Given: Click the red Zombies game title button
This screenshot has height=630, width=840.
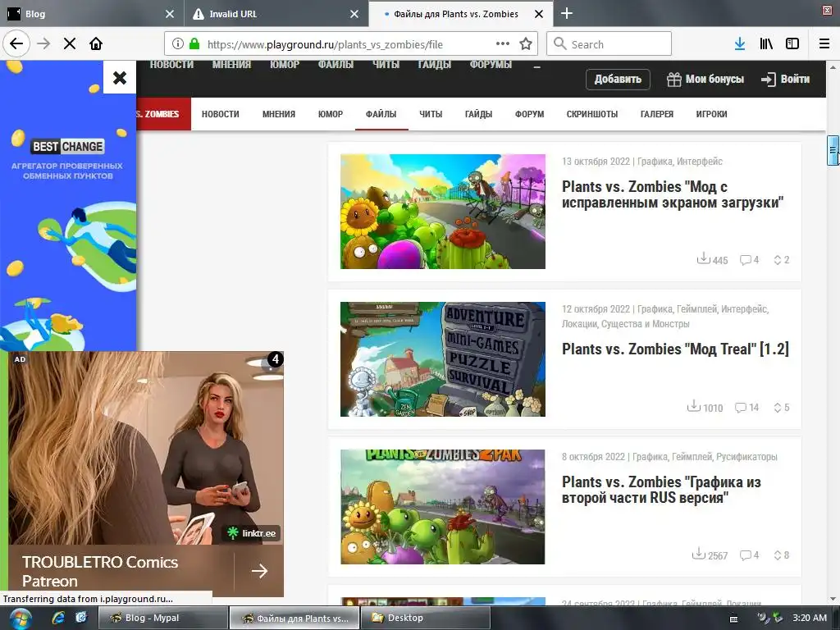Looking at the screenshot, I should point(163,114).
